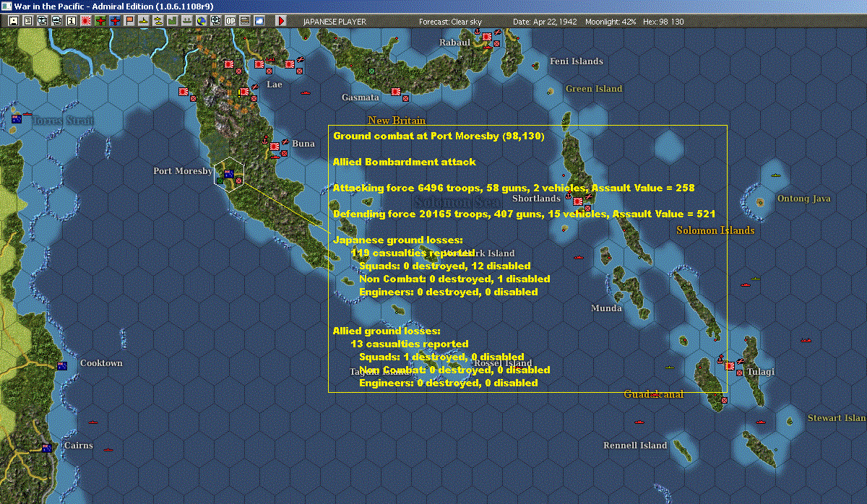Click the 'Allied Bombardment attack' line

[404, 162]
